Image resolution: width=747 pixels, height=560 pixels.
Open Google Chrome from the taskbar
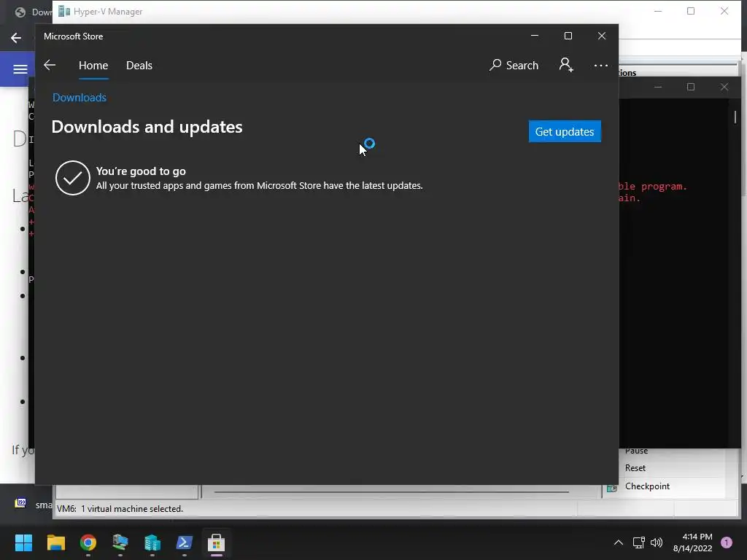click(x=88, y=542)
